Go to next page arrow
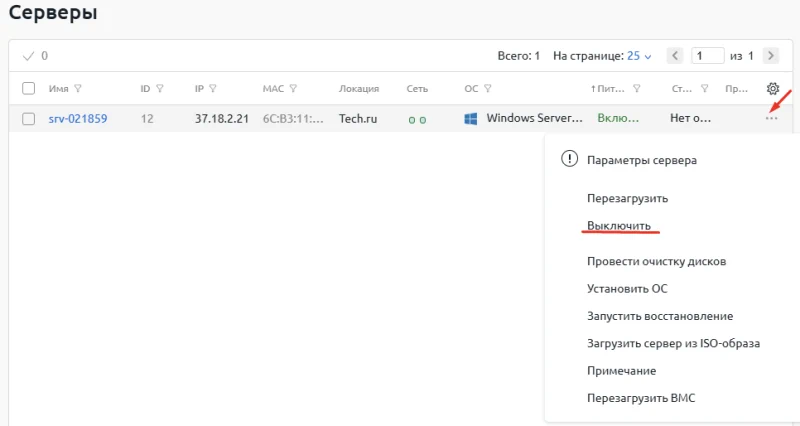 770,56
